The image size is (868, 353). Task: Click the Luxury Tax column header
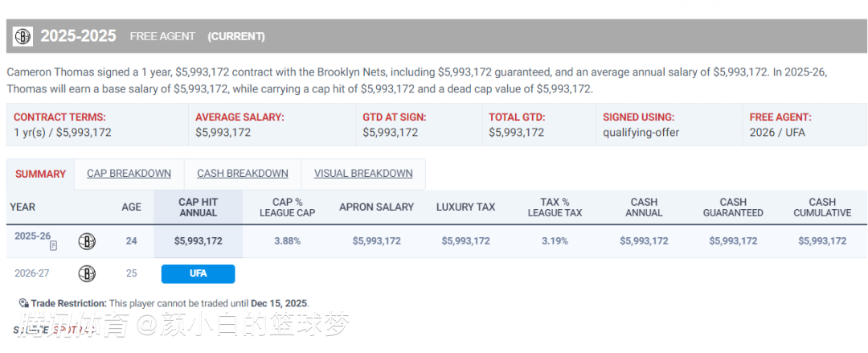pos(465,207)
